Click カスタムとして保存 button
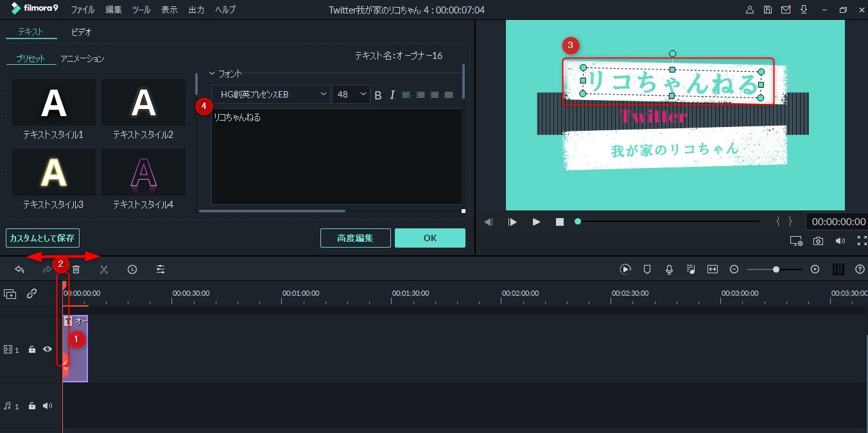 (x=42, y=238)
